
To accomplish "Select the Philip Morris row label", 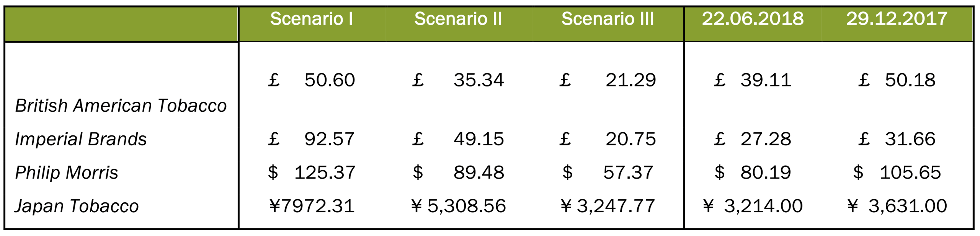I will coord(67,173).
